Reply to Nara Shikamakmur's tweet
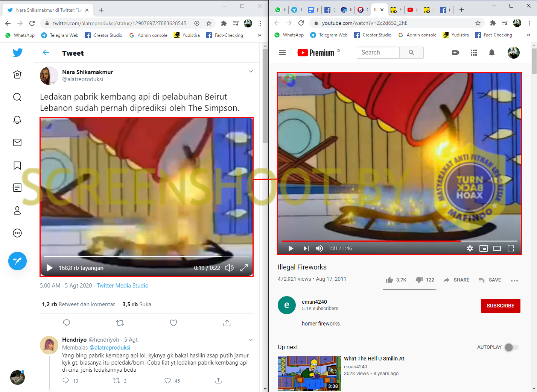Viewport: 537px width, 392px height. [67, 323]
